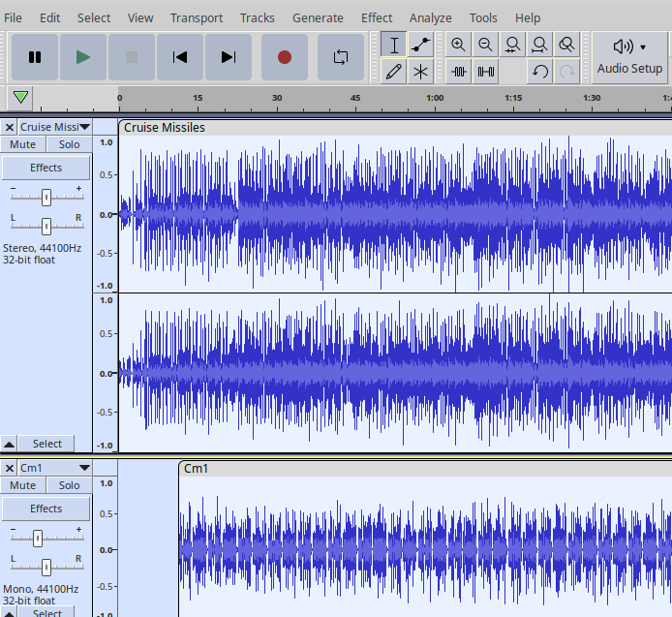Open the Analyze menu

(430, 17)
